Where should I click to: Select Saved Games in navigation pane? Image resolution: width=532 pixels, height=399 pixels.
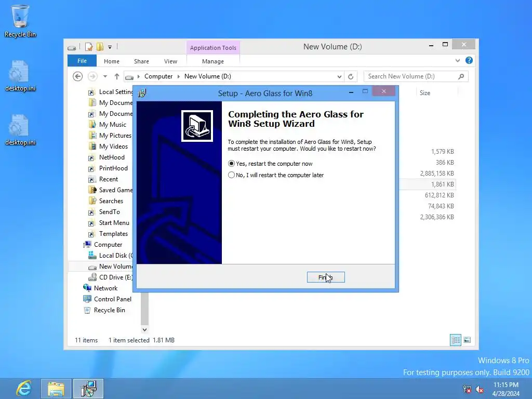111,190
